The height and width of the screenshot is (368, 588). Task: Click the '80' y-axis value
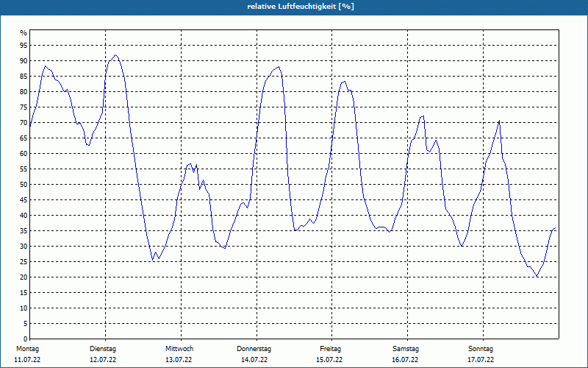(24, 91)
